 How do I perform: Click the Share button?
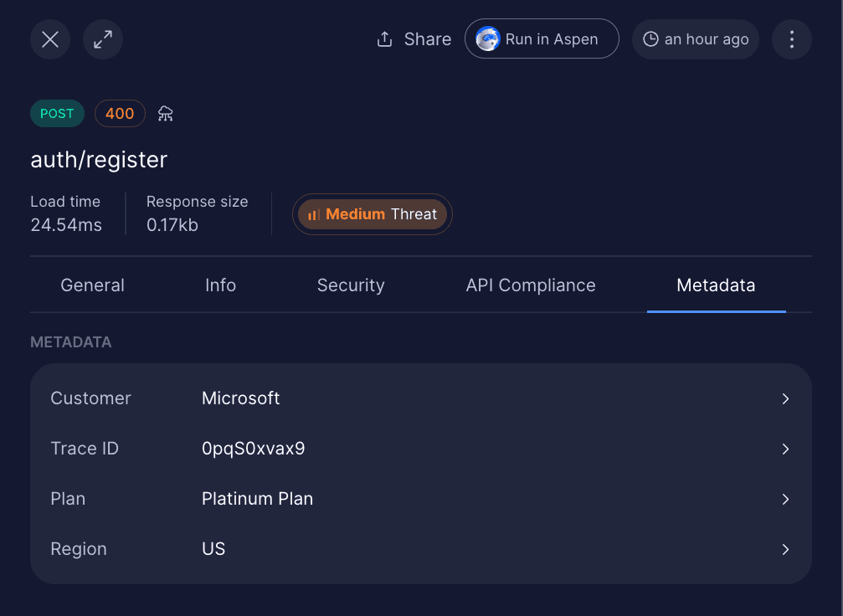[413, 38]
